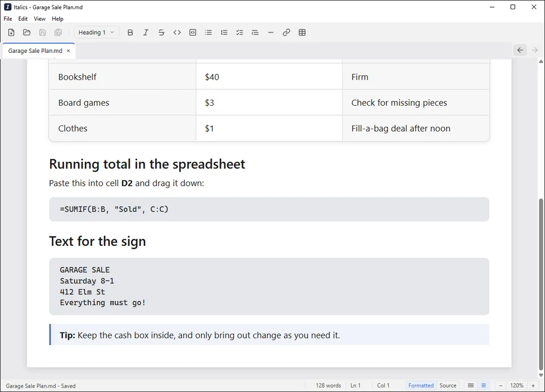Viewport: 545px width, 392px height.
Task: Insert a bulleted list
Action: tap(208, 32)
